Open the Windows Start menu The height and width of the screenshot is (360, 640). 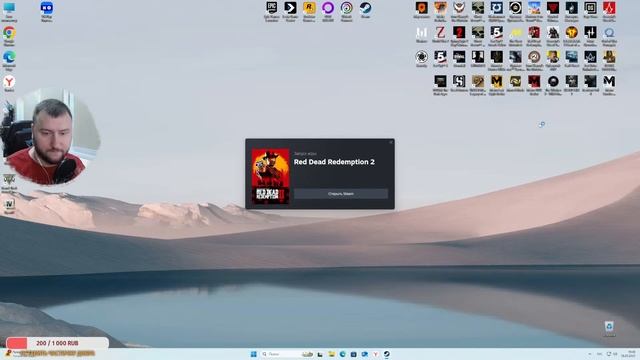point(253,354)
